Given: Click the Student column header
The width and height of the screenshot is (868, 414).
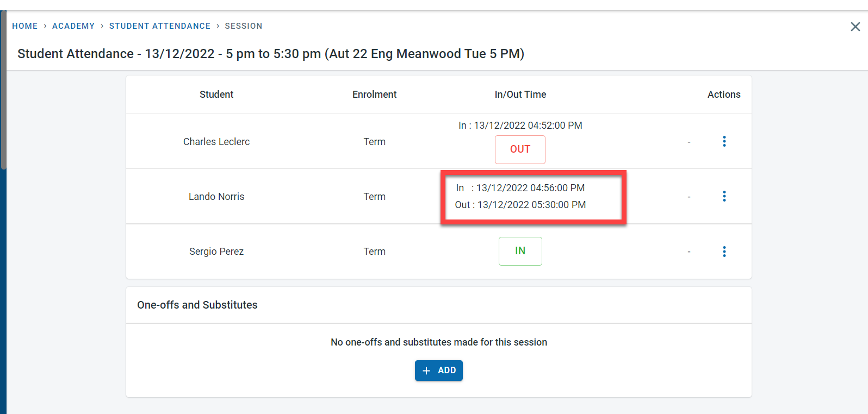Looking at the screenshot, I should coord(216,95).
